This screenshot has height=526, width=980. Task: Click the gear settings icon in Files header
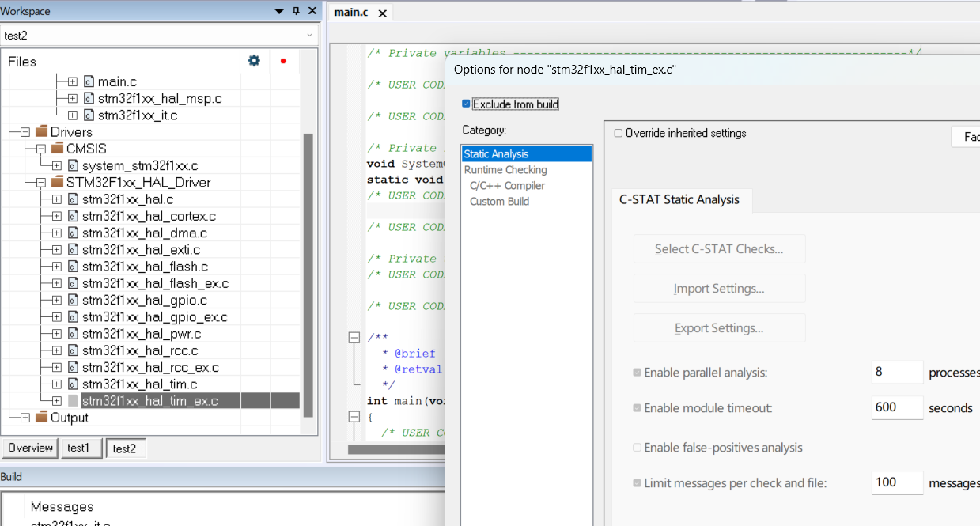254,61
